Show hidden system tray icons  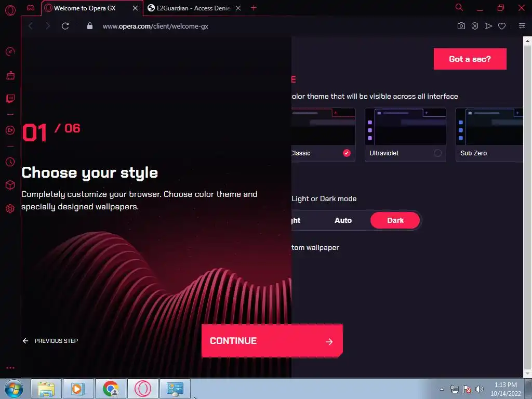(442, 389)
